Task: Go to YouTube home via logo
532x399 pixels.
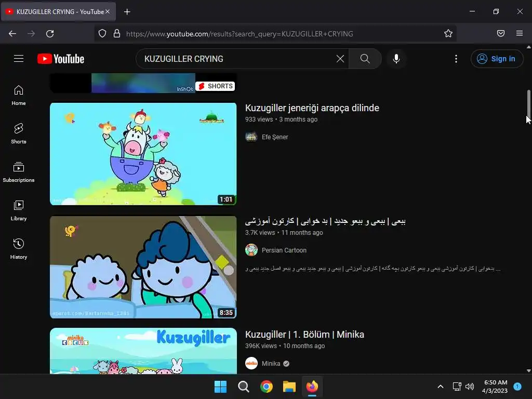Action: (61, 59)
